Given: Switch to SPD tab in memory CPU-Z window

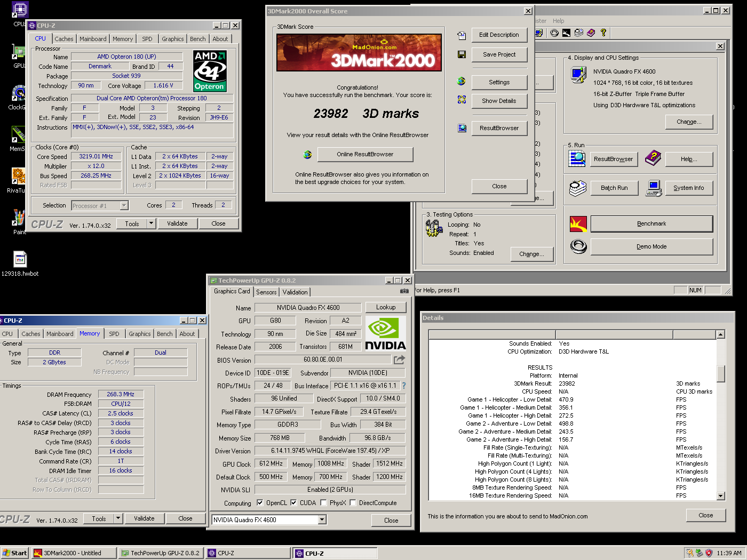Looking at the screenshot, I should [114, 334].
